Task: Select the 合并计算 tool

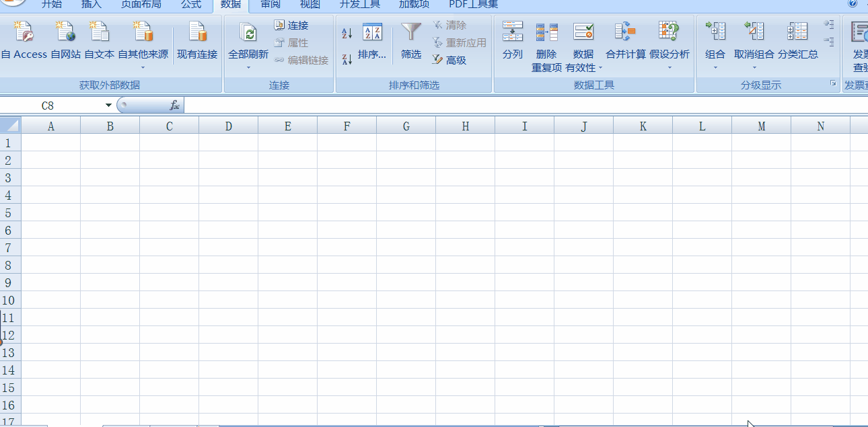Action: (624, 37)
